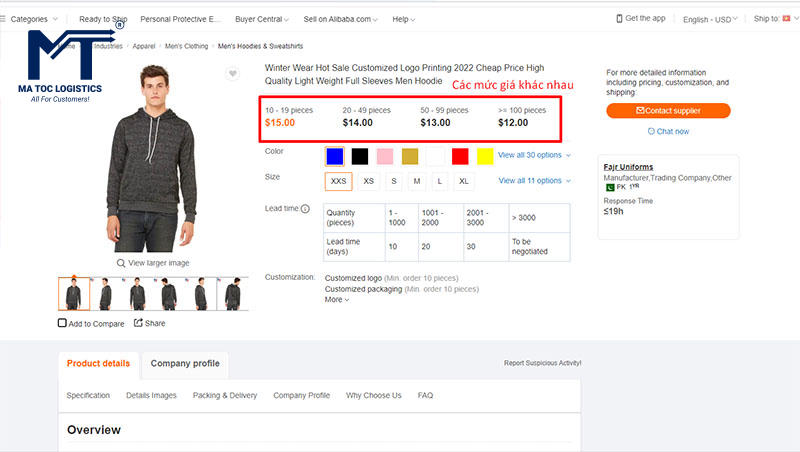Click the Pakistan flag icon under Fajr Uniforms
The height and width of the screenshot is (452, 800).
[x=610, y=187]
